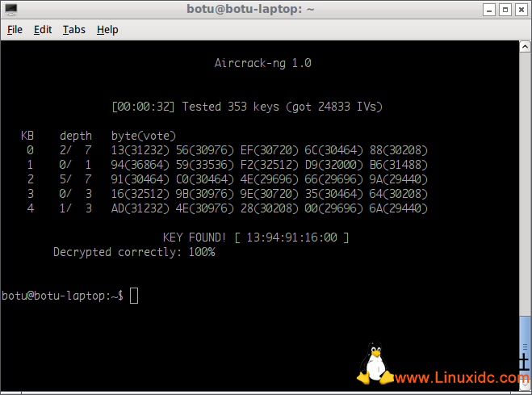Click the value '56(30976)' in row 0
The image size is (532, 395).
click(x=205, y=150)
